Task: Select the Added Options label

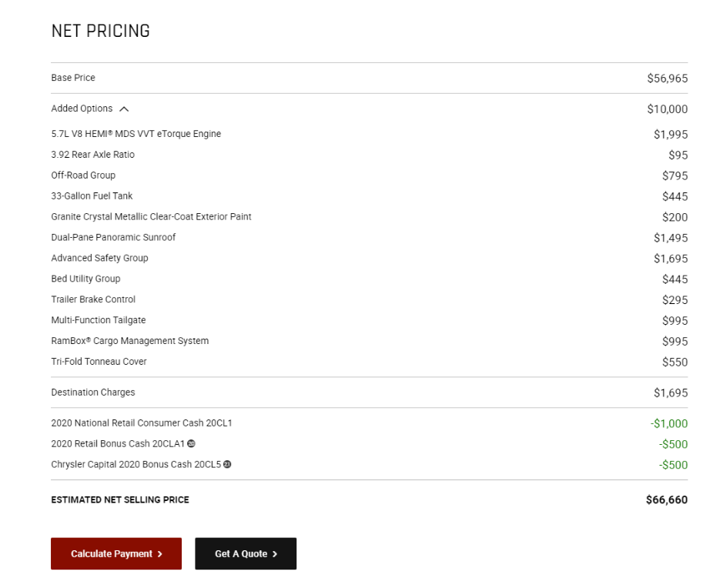Action: click(x=82, y=109)
